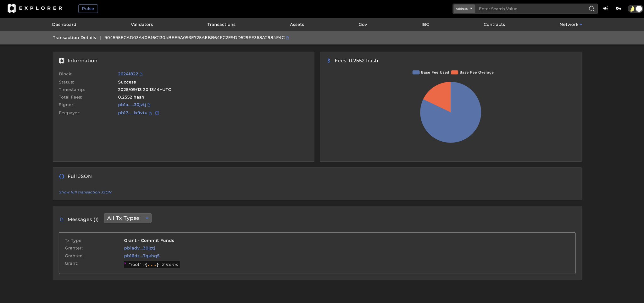644x303 pixels.
Task: Toggle Base Fee Used legend item
Action: point(430,73)
